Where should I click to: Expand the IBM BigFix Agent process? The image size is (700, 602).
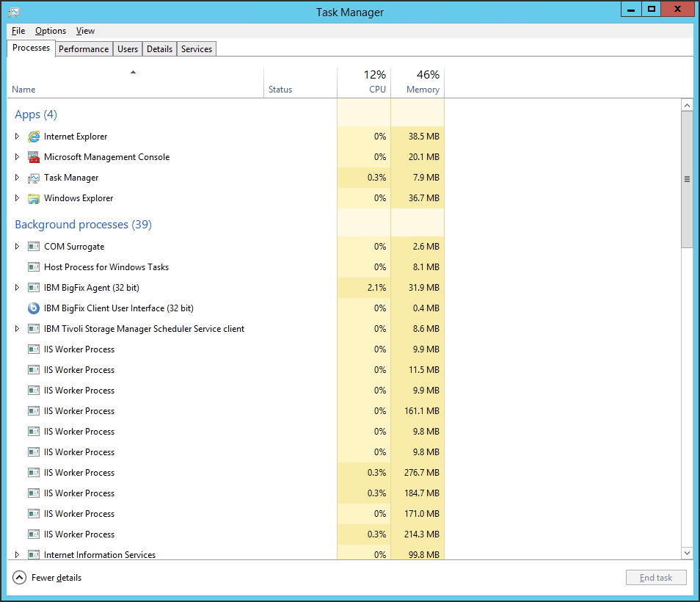pyautogui.click(x=17, y=287)
